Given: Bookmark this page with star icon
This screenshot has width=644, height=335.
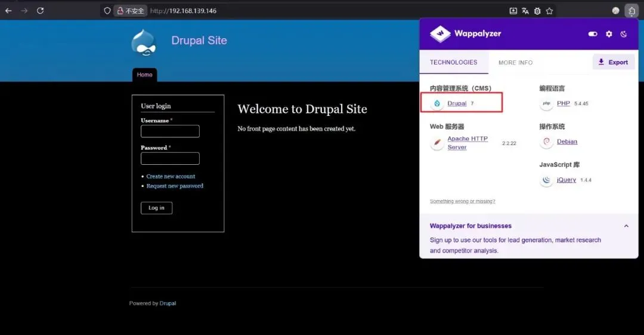Looking at the screenshot, I should coord(550,11).
